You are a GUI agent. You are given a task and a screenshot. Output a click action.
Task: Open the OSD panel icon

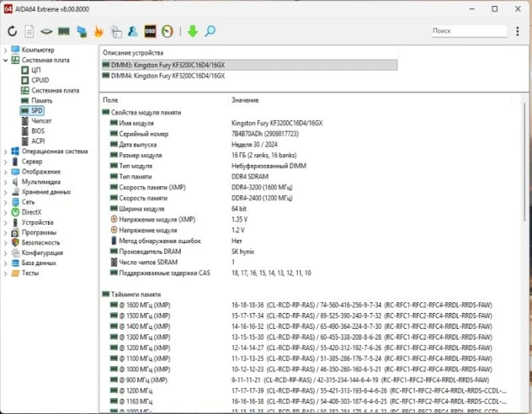click(x=150, y=31)
